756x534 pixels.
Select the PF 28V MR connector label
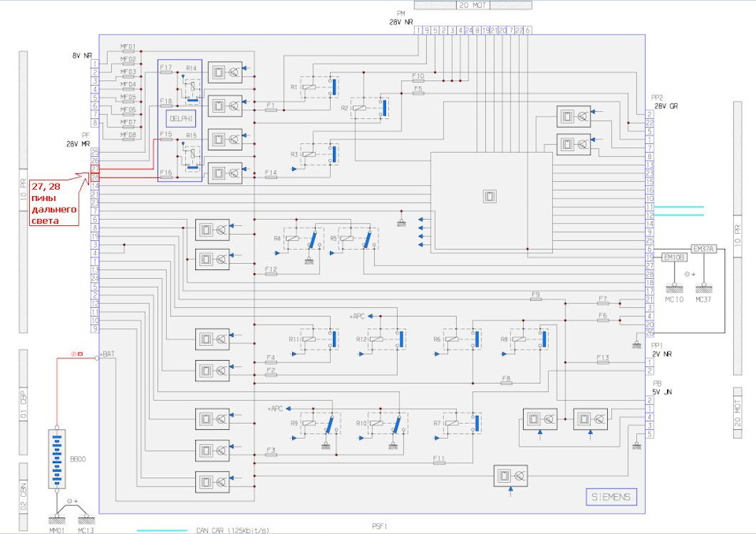79,139
